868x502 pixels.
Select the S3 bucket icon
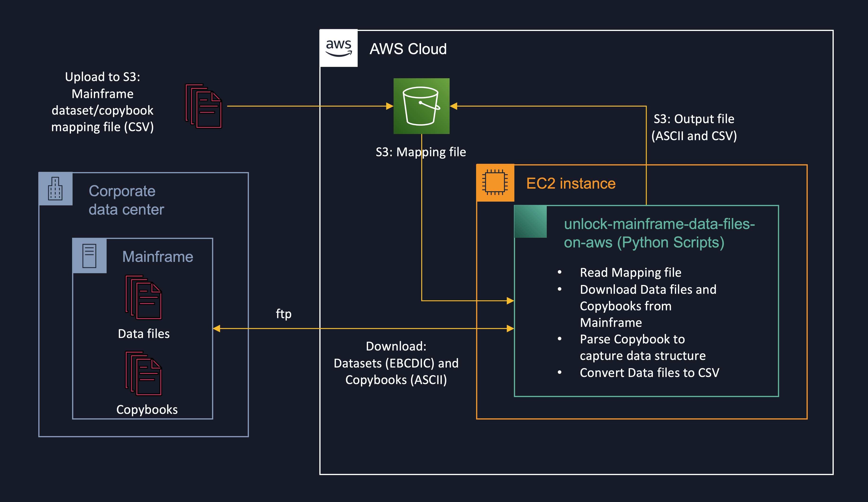421,106
